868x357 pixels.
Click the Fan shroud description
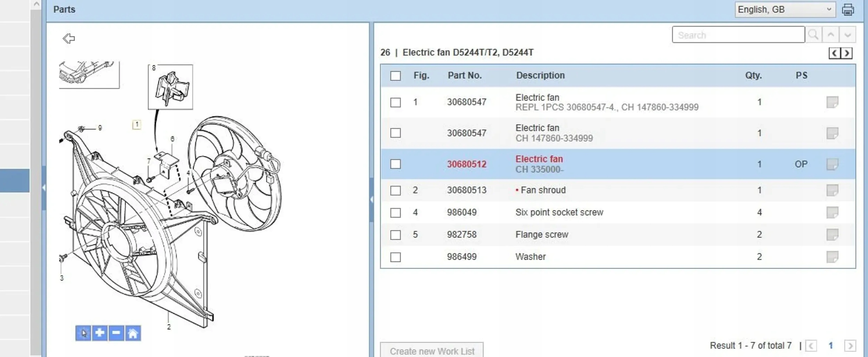point(543,190)
